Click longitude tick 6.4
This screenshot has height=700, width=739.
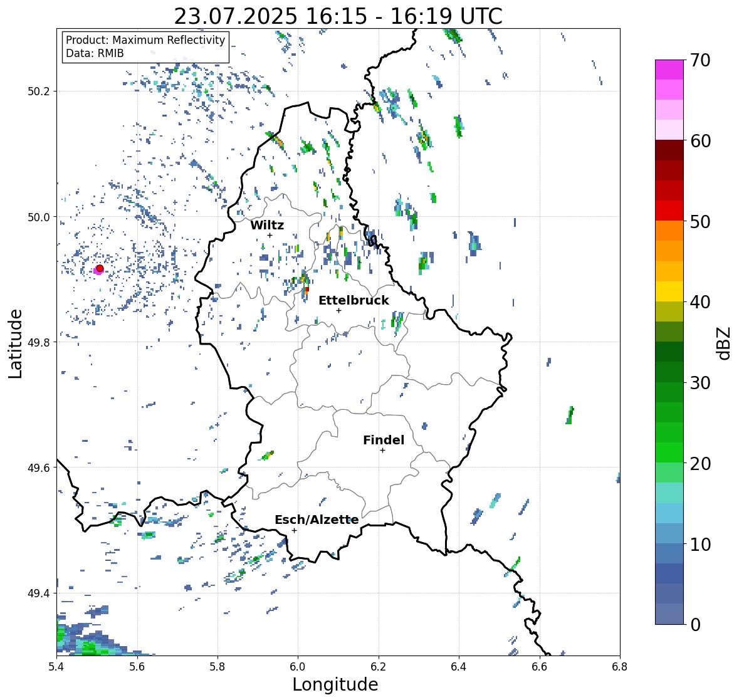pyautogui.click(x=459, y=666)
